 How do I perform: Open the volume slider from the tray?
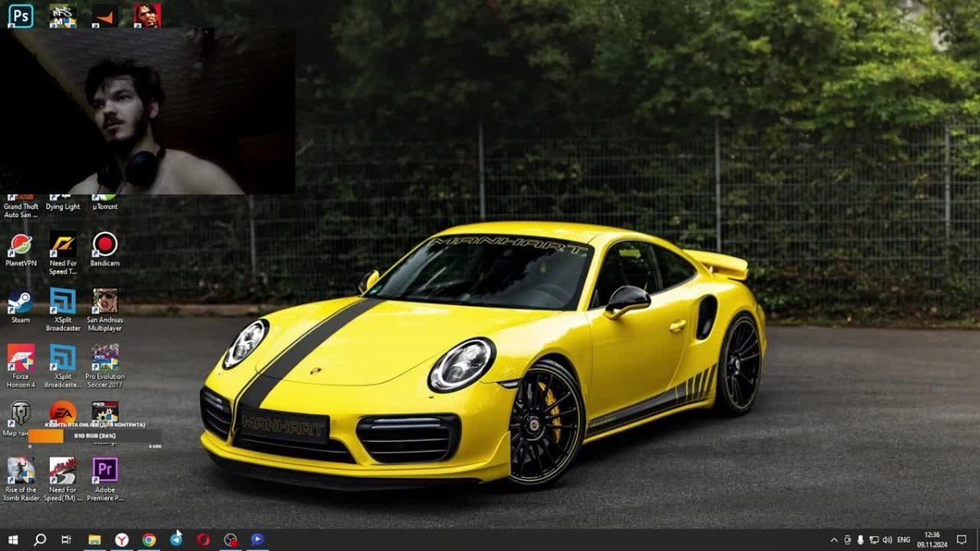(x=887, y=540)
